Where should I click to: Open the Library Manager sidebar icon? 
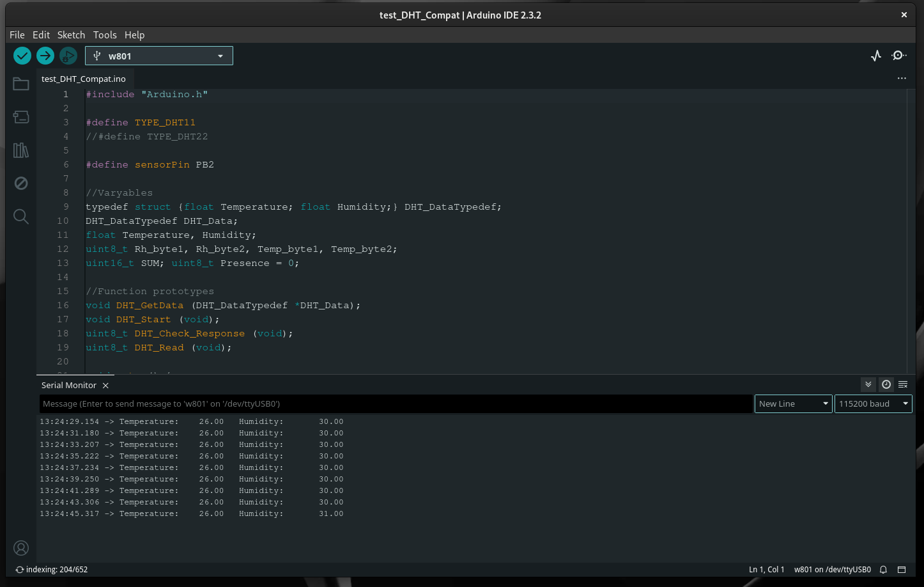21,150
